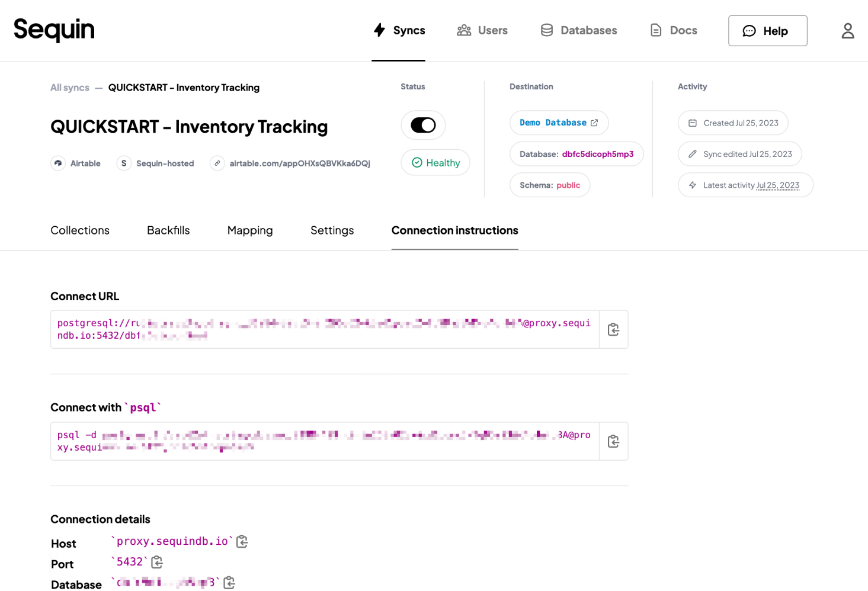
Task: Copy the Connect URL to clipboard
Action: point(613,329)
